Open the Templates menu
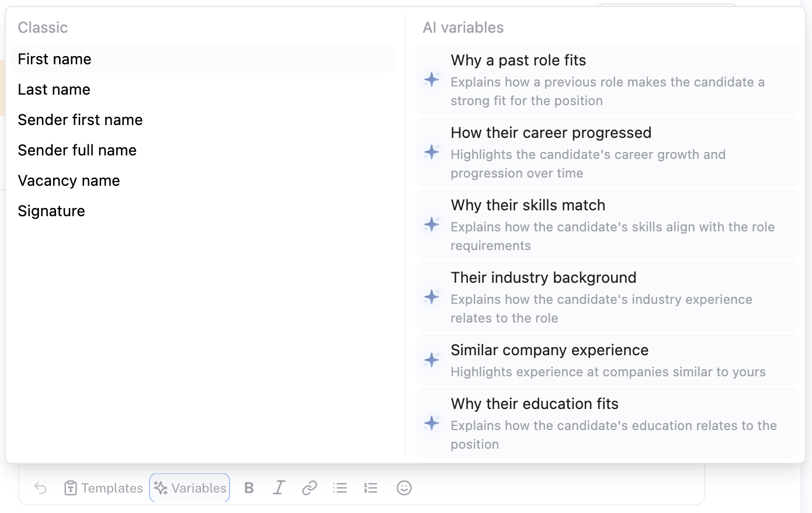Screen dimensions: 812x513 pyautogui.click(x=103, y=488)
